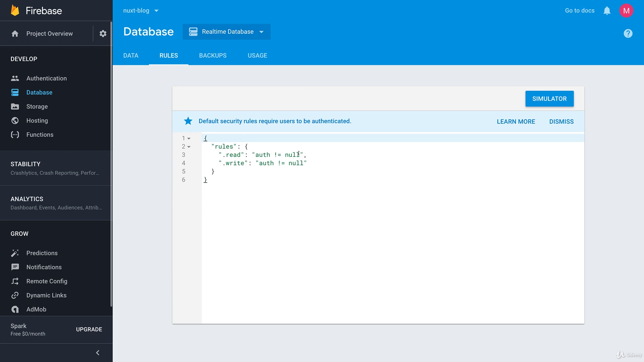
Task: Click the DEVELOP section heading
Action: point(24,59)
